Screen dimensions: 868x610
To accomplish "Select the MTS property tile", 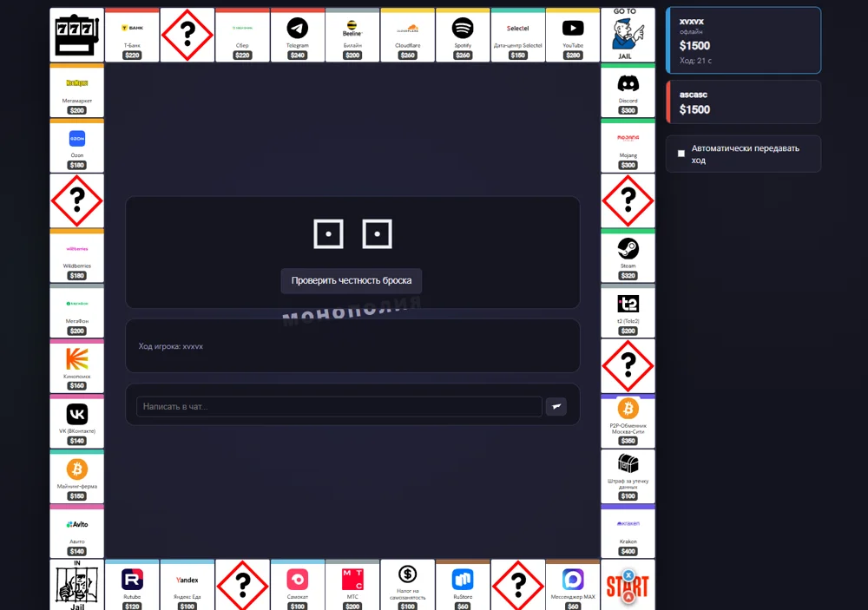I will pyautogui.click(x=352, y=585).
